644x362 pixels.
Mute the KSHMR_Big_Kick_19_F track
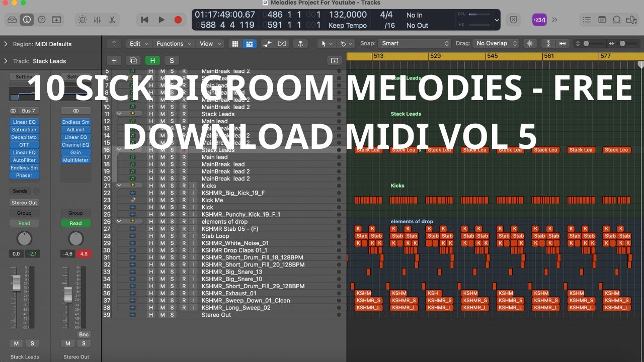[x=162, y=193]
